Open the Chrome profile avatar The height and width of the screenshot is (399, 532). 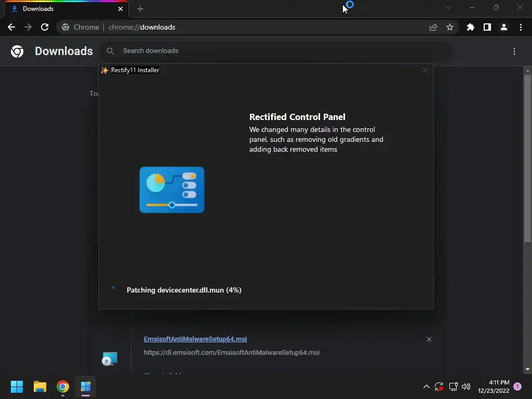click(x=504, y=27)
